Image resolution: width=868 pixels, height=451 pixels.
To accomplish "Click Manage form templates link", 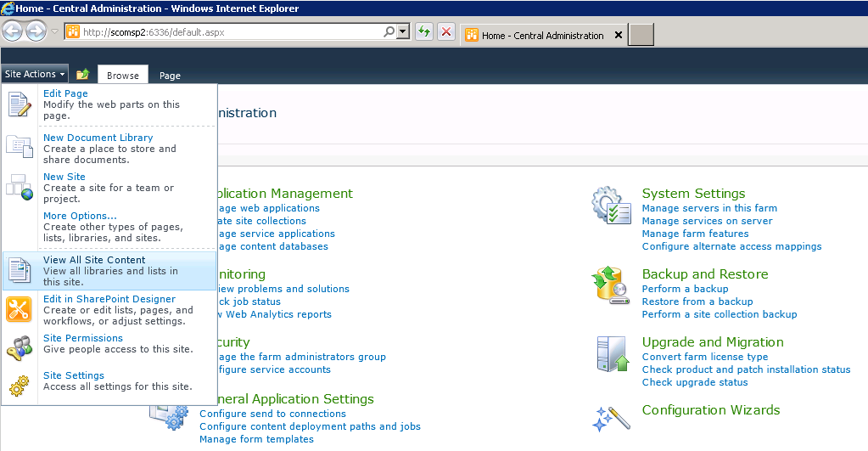I will point(256,439).
